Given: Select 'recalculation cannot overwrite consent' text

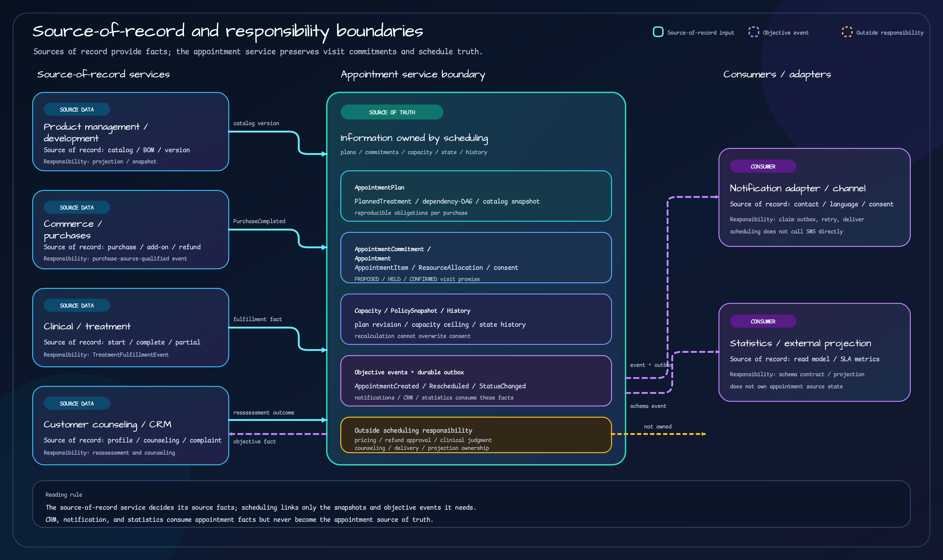Looking at the screenshot, I should coord(412,336).
